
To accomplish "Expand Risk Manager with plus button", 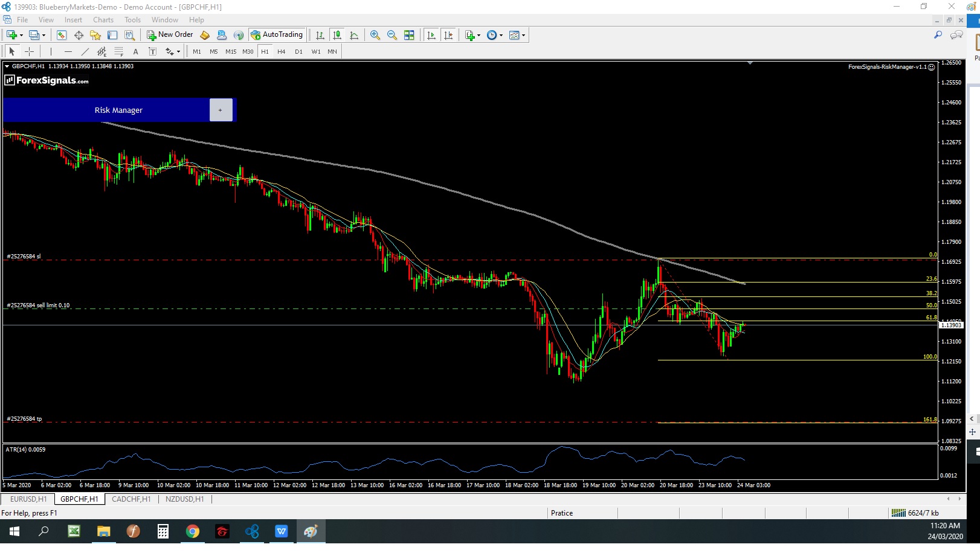I will click(x=221, y=110).
